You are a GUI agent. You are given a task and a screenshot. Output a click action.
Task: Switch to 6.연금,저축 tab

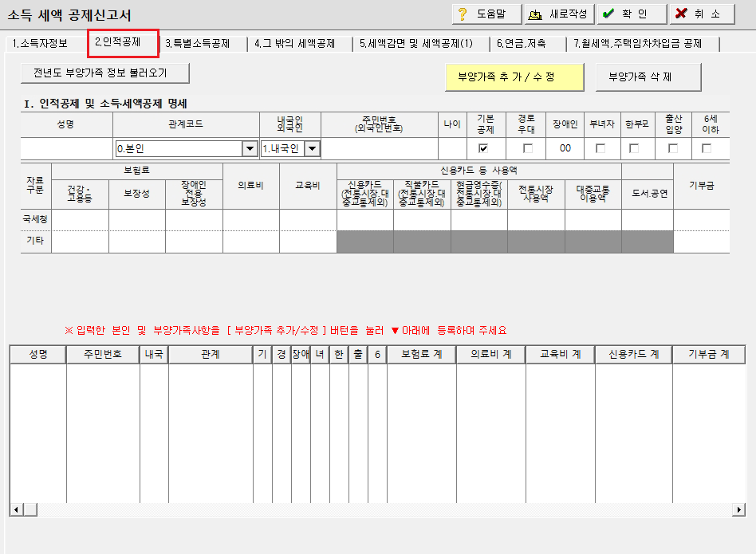pos(522,43)
